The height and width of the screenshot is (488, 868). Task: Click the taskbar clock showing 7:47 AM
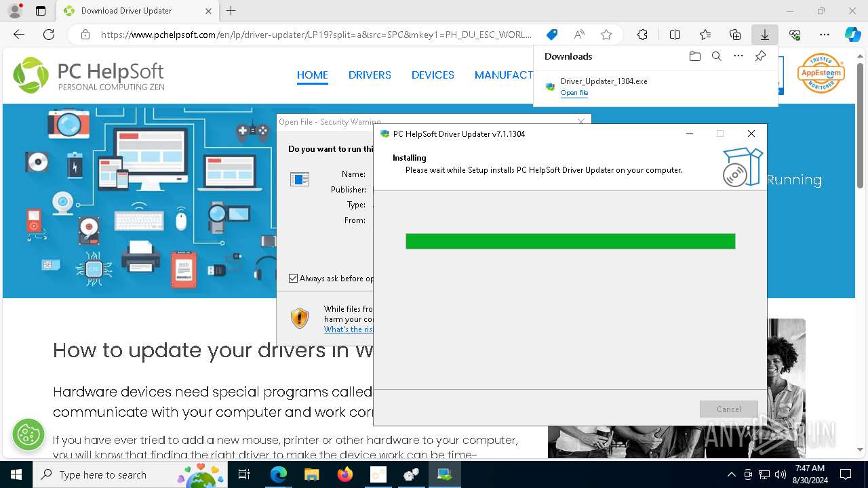810,474
